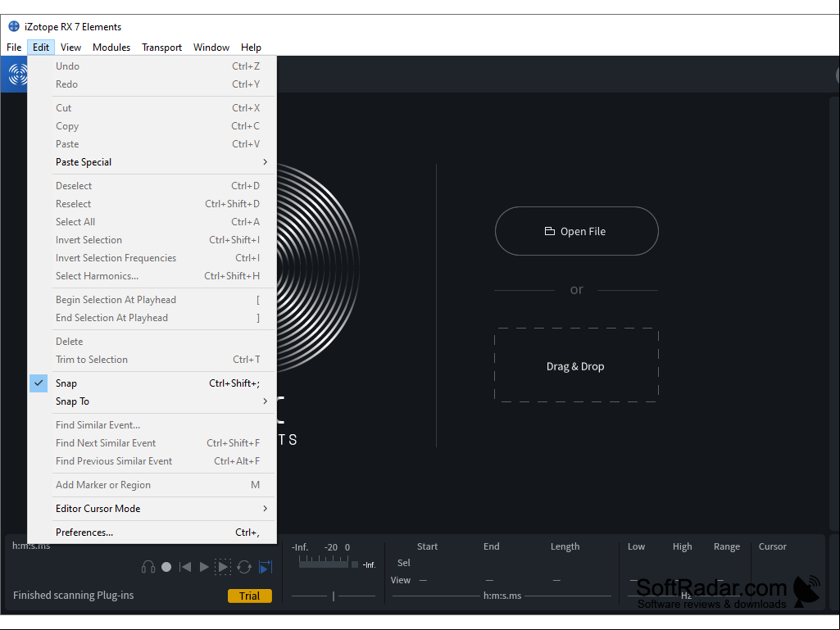Screen dimensions: 840x630
Task: Click the yellow Trial button
Action: 250,596
